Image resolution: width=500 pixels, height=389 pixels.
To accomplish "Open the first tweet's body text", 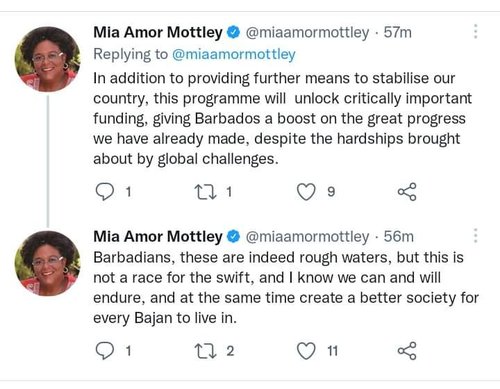I will click(x=282, y=118).
